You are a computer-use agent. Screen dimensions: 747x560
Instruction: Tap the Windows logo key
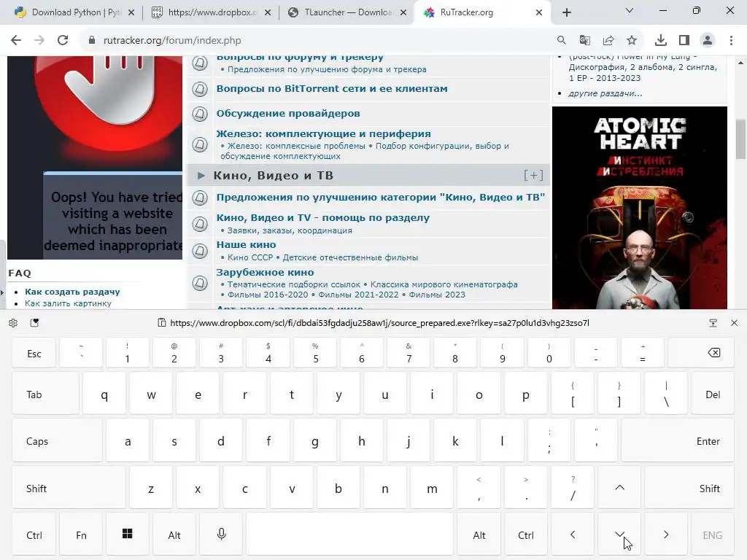point(127,534)
